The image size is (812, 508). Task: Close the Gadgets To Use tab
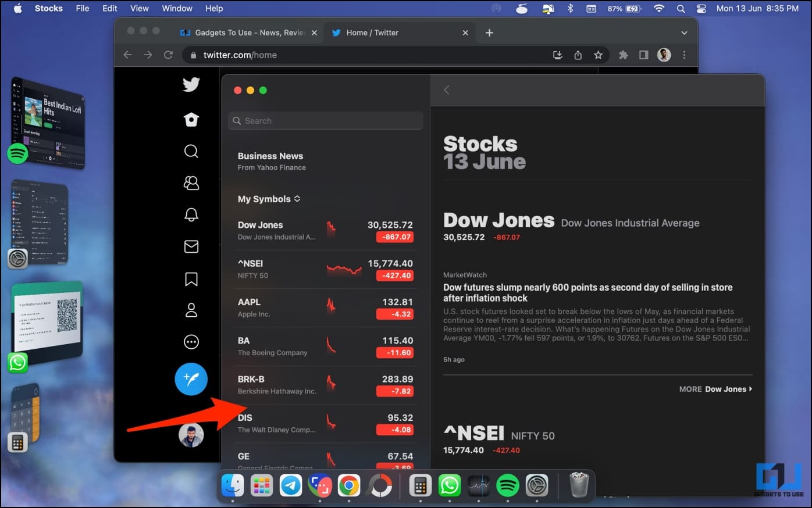[x=314, y=33]
